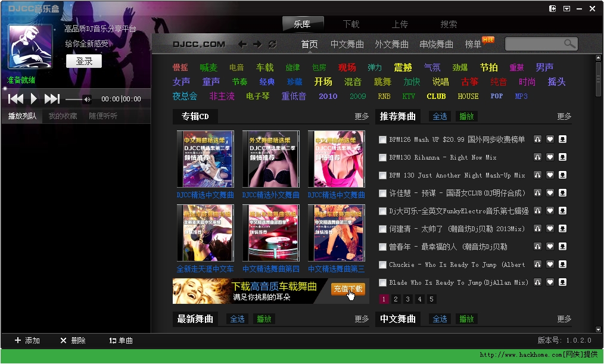Check the 许佳慧 - 预谋 checkbox
This screenshot has height=364, width=604.
click(x=382, y=194)
